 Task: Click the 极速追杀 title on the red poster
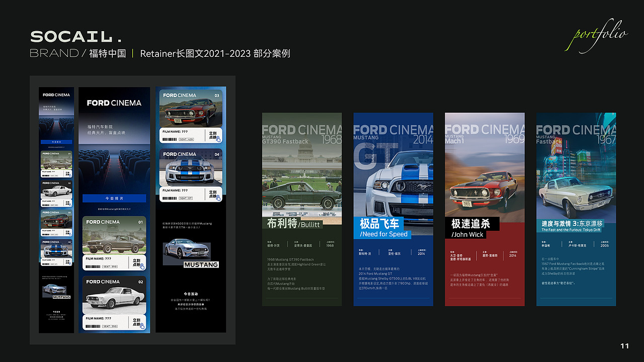tap(471, 223)
